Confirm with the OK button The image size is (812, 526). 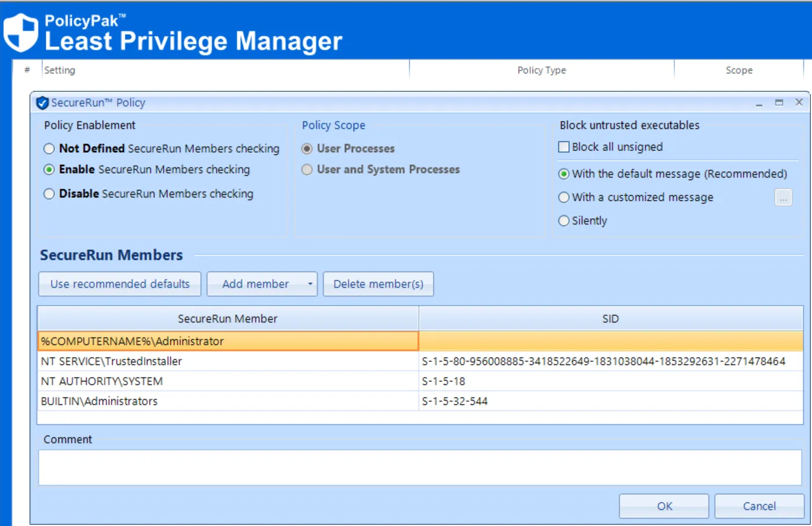pyautogui.click(x=664, y=506)
